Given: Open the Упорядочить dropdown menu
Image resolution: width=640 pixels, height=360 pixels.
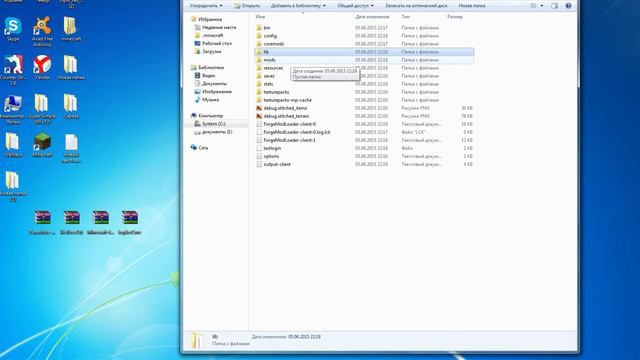Looking at the screenshot, I should tap(206, 6).
